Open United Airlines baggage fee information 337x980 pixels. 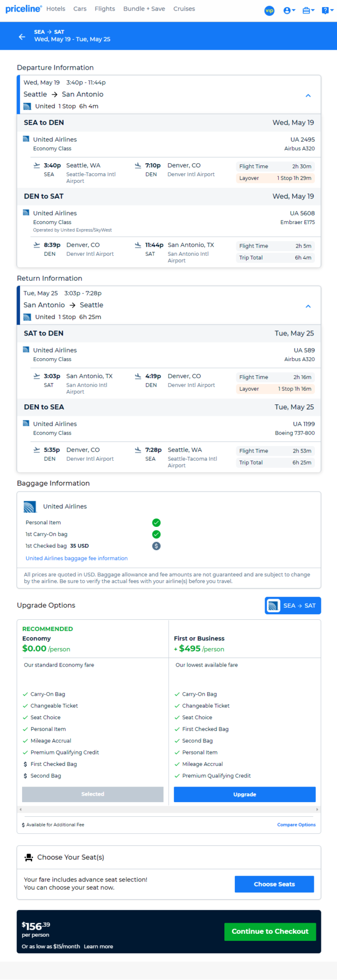[76, 559]
